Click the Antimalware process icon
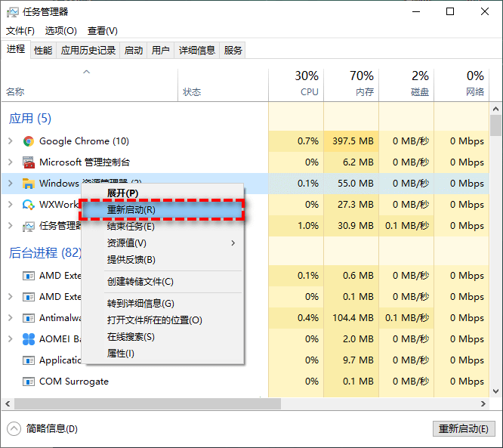Image resolution: width=503 pixels, height=448 pixels. pos(29,318)
